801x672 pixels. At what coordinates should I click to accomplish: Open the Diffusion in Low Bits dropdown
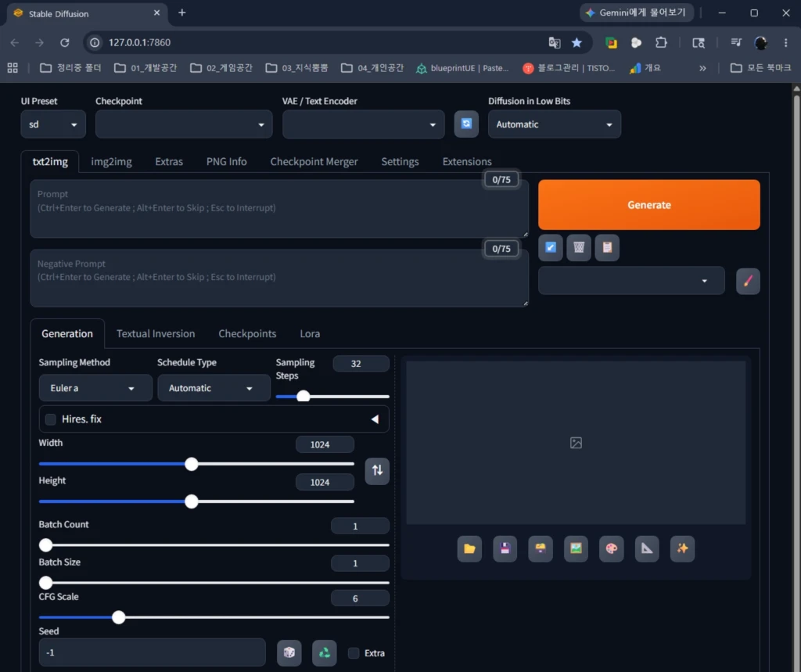coord(555,124)
